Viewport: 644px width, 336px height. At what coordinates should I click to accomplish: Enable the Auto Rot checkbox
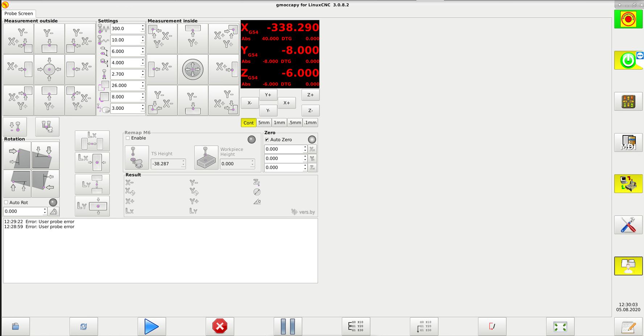point(6,202)
